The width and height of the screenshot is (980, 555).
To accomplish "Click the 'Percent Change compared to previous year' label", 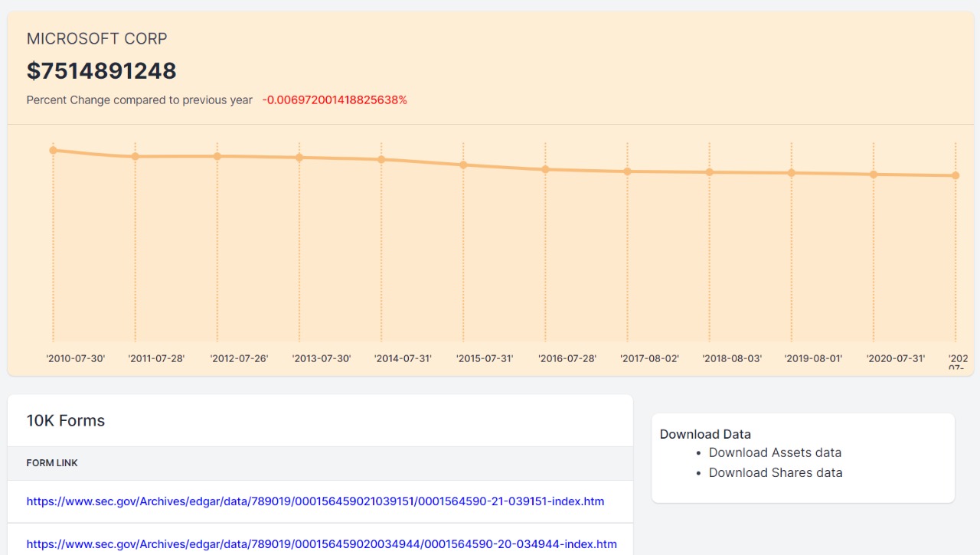I will 139,100.
